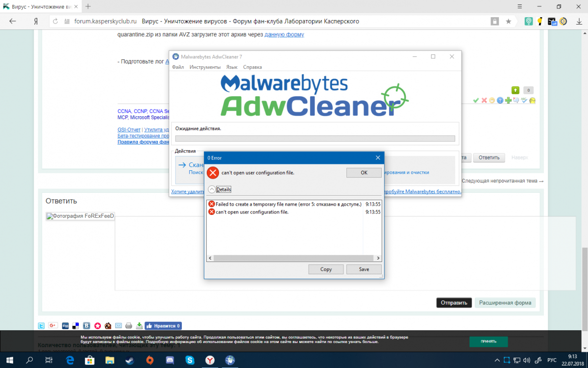Viewport: 588px width, 368px height.
Task: Open a new browser tab with plus
Action: [88, 6]
